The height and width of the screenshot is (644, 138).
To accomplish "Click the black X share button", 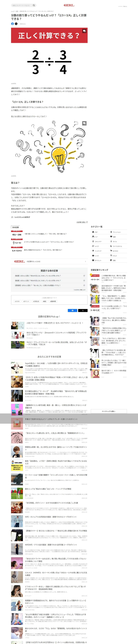I will click(x=83, y=311).
